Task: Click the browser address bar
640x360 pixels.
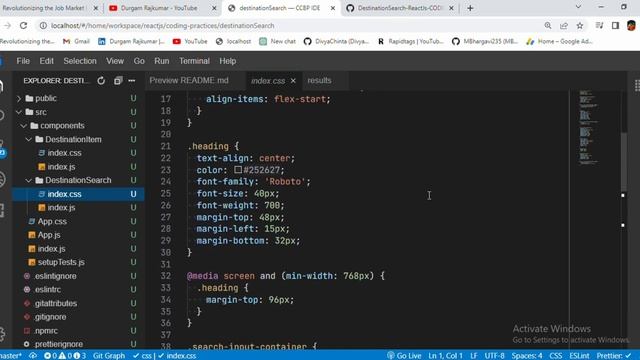Action: click(x=294, y=26)
